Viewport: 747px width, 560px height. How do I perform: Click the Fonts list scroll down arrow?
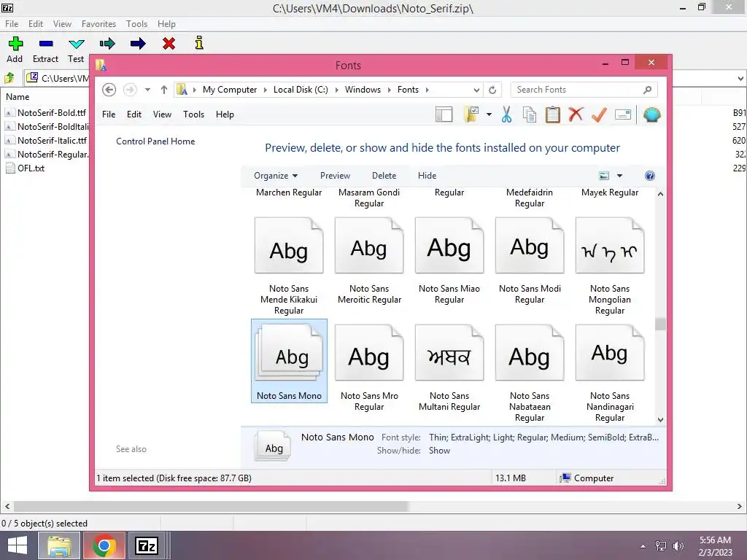coord(660,419)
